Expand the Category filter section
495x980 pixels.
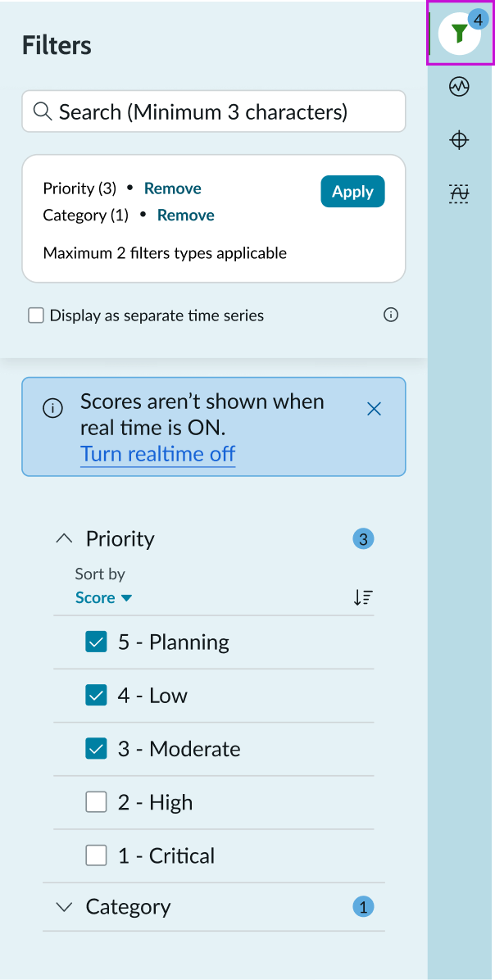pos(64,906)
